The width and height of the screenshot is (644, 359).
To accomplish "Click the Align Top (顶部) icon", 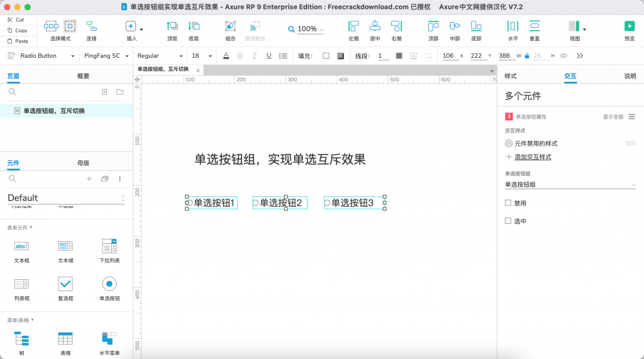I will [x=433, y=26].
